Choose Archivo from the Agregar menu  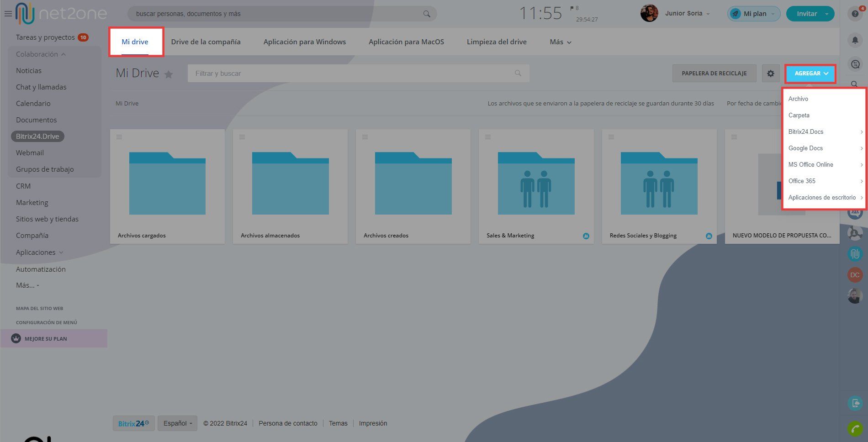[x=824, y=99]
